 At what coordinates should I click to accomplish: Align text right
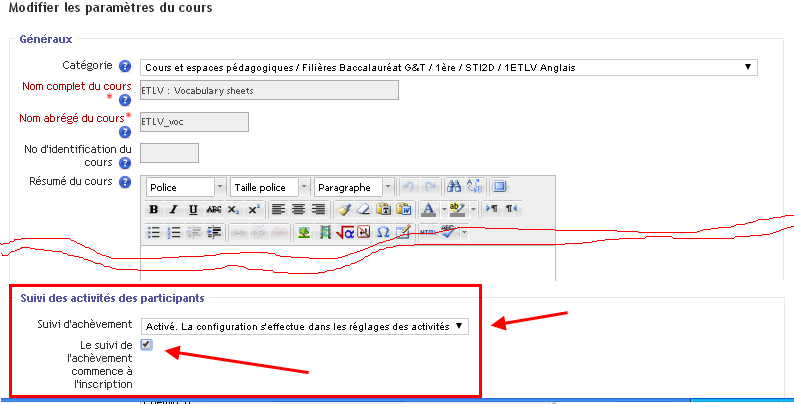pyautogui.click(x=318, y=209)
